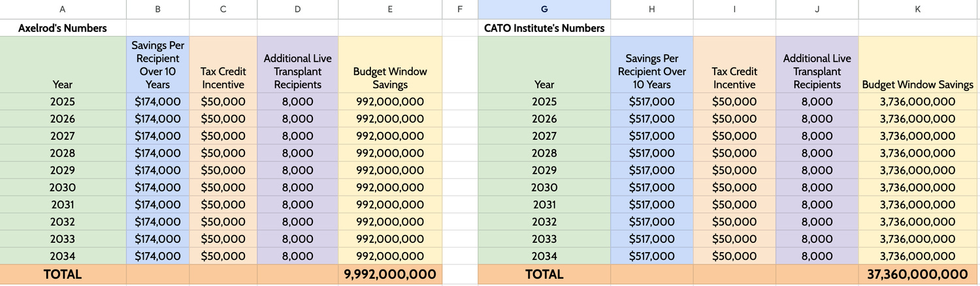Select 8,000 in column J 2030 row

817,187
